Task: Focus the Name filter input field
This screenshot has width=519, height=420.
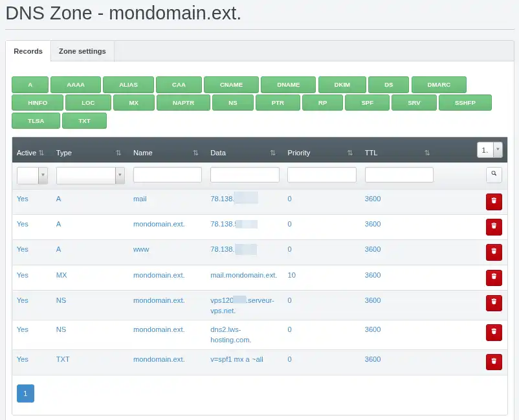Action: (x=168, y=175)
